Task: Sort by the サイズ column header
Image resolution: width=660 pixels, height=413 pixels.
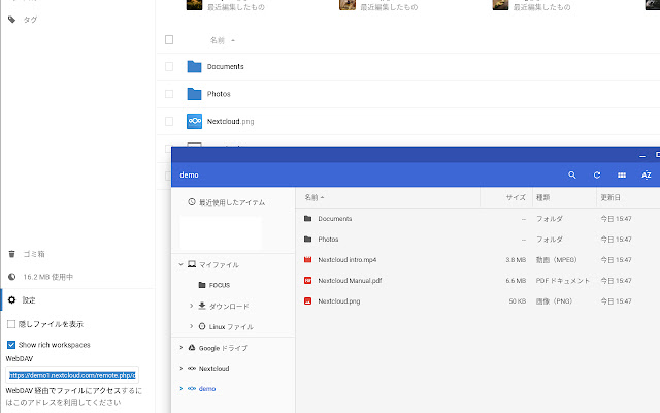Action: click(x=516, y=198)
